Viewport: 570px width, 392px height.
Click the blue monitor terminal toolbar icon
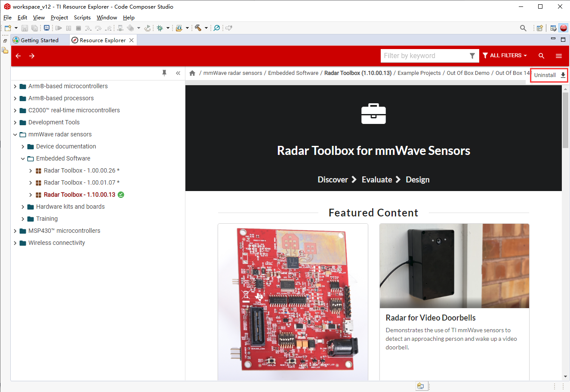point(46,28)
